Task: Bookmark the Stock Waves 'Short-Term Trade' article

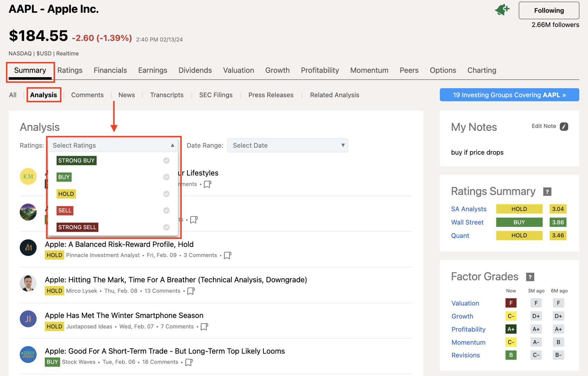Action: tap(189, 362)
